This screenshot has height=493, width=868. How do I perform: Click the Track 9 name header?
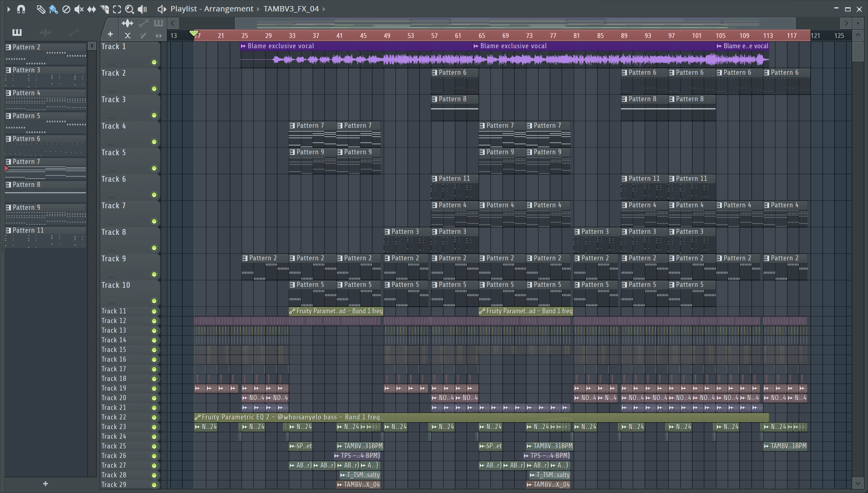(114, 259)
